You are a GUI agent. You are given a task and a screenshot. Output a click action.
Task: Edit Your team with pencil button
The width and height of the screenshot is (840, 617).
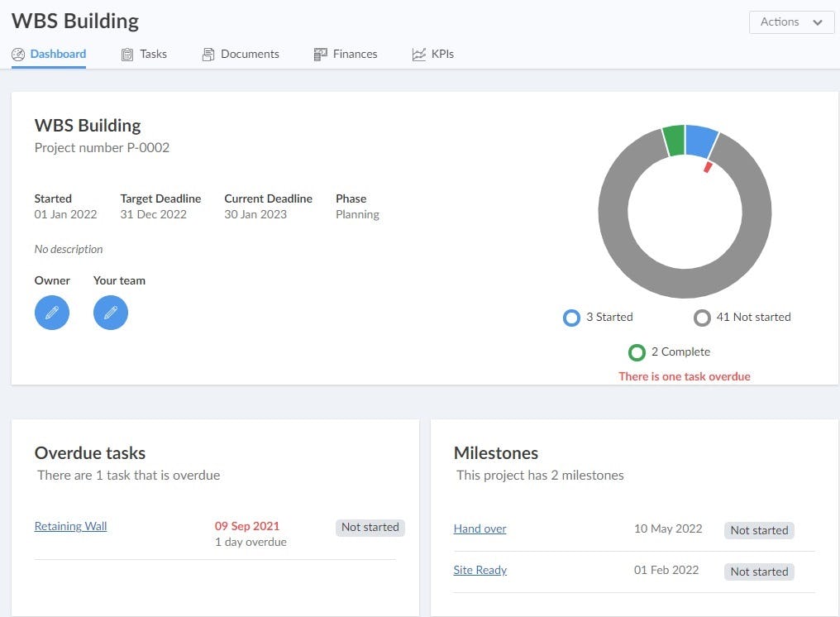[111, 313]
